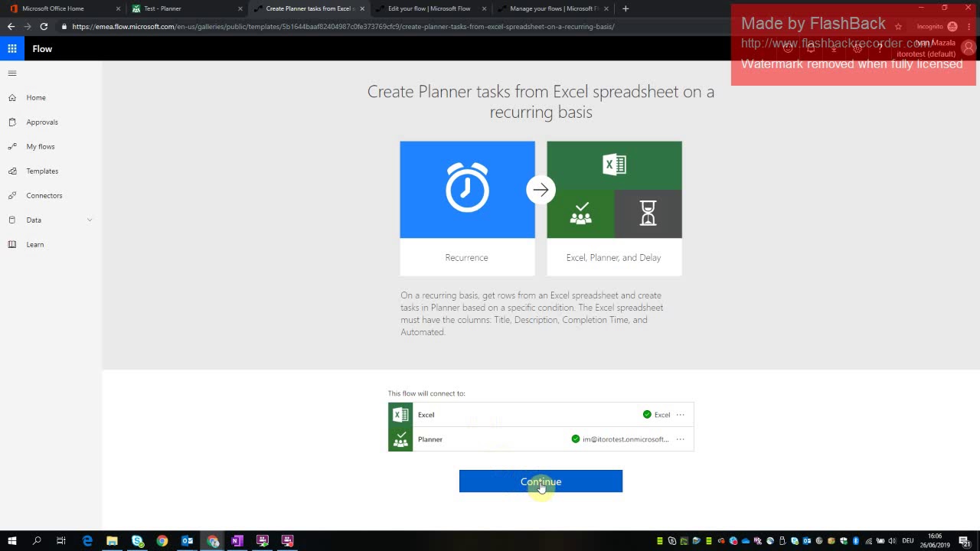Click the Planner connection row icon
This screenshot has height=551, width=980.
[400, 439]
